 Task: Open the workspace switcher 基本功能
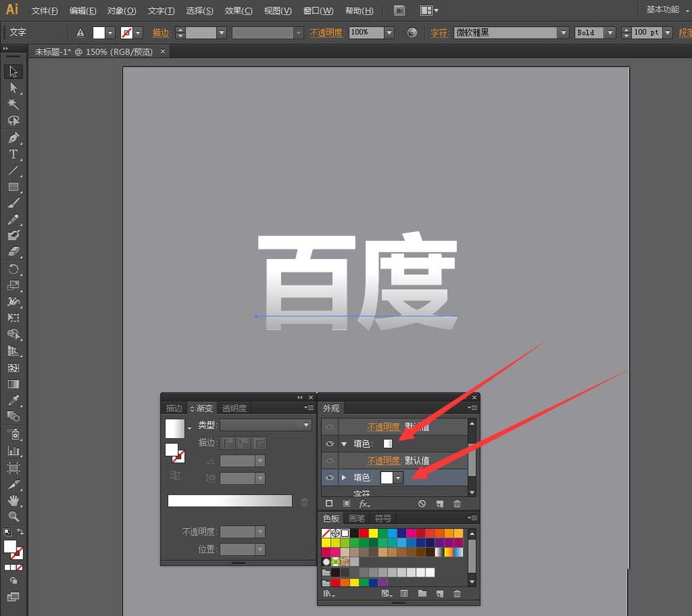[667, 10]
